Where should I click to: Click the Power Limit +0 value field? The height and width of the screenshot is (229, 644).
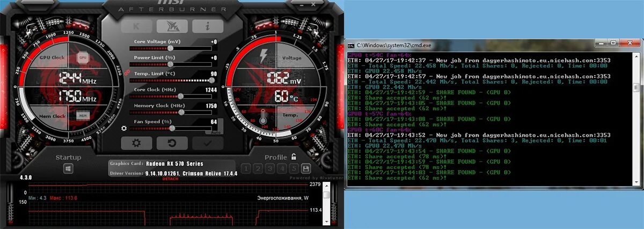[x=214, y=58]
